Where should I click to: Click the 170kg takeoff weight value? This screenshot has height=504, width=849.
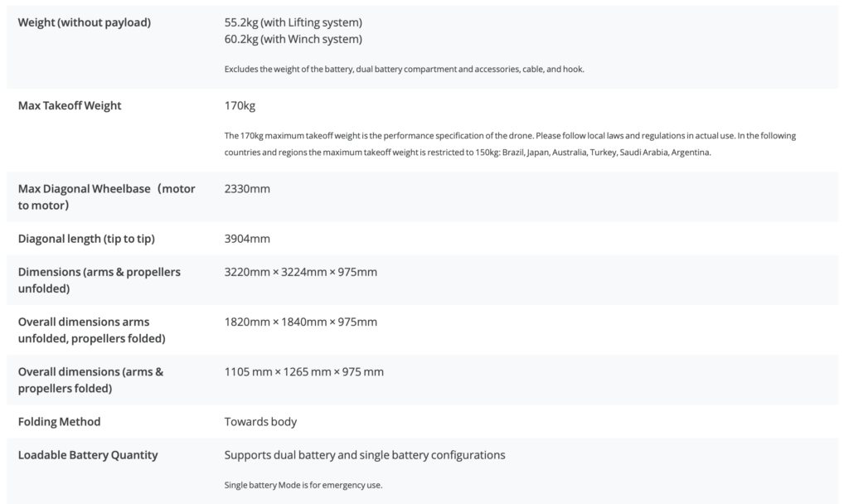pos(240,105)
